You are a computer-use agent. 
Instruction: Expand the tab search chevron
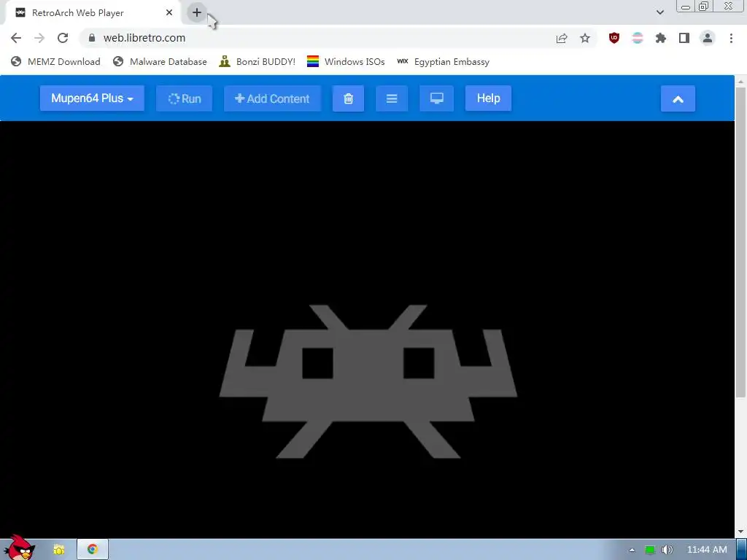click(660, 12)
